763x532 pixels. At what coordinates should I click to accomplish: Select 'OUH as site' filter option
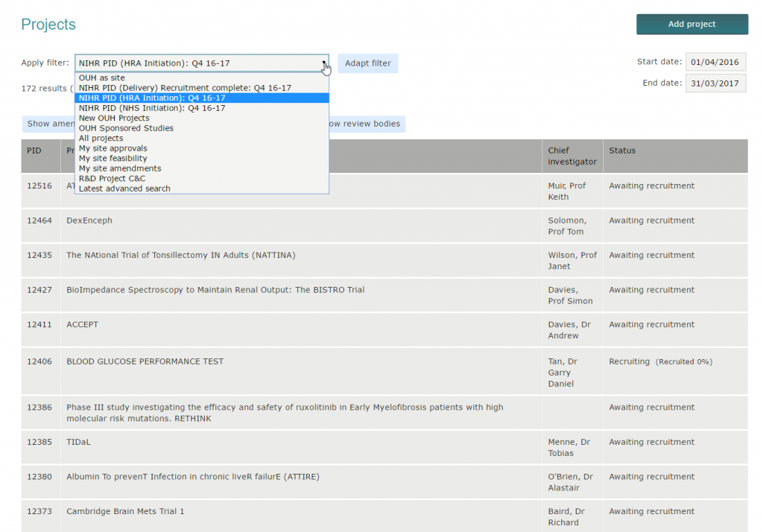201,78
